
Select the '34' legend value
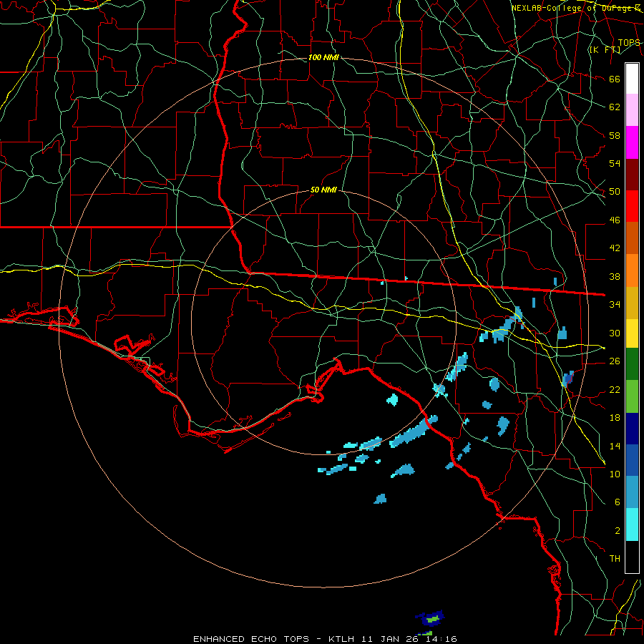click(615, 305)
